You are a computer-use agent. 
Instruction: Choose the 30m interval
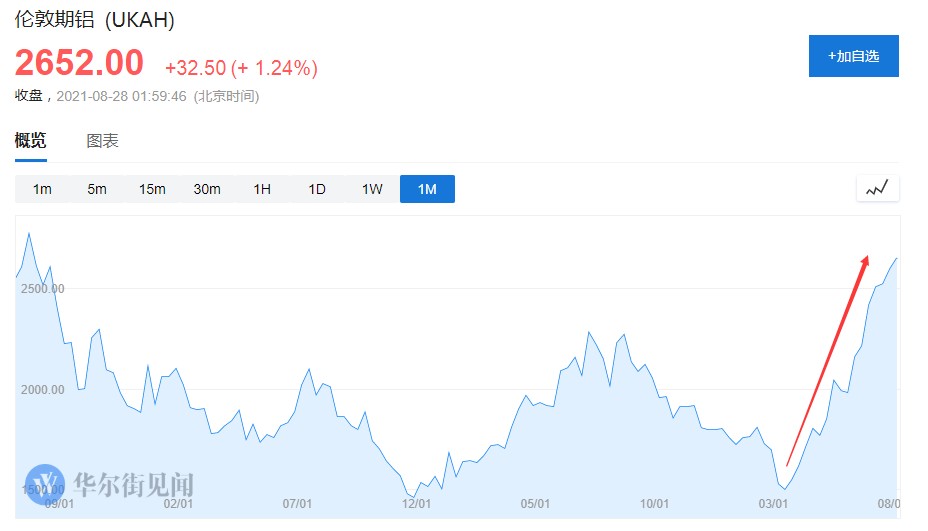click(207, 189)
